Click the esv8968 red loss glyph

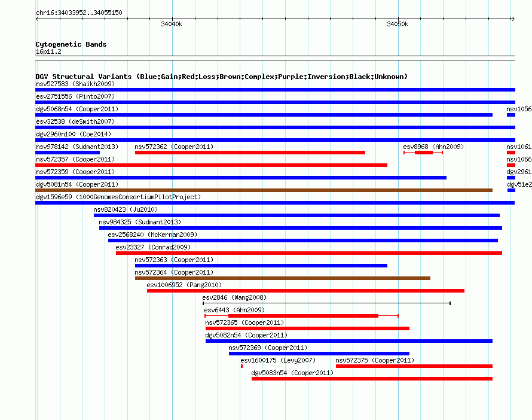pos(423,153)
